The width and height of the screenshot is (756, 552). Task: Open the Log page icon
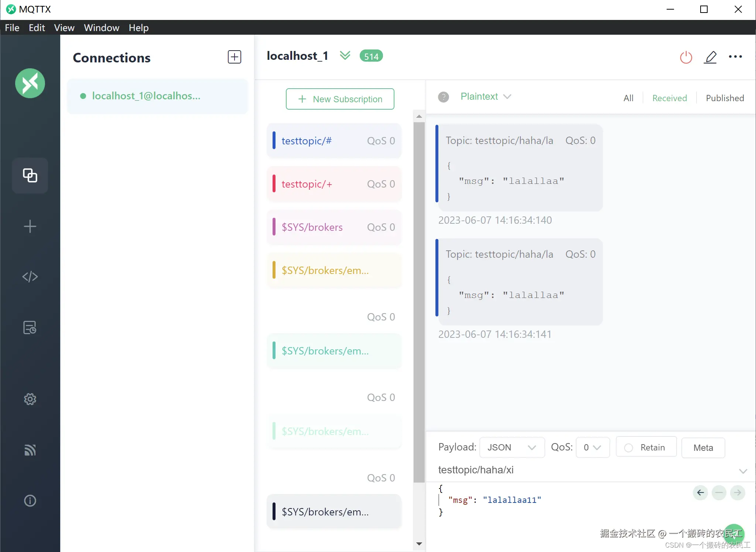(30, 328)
